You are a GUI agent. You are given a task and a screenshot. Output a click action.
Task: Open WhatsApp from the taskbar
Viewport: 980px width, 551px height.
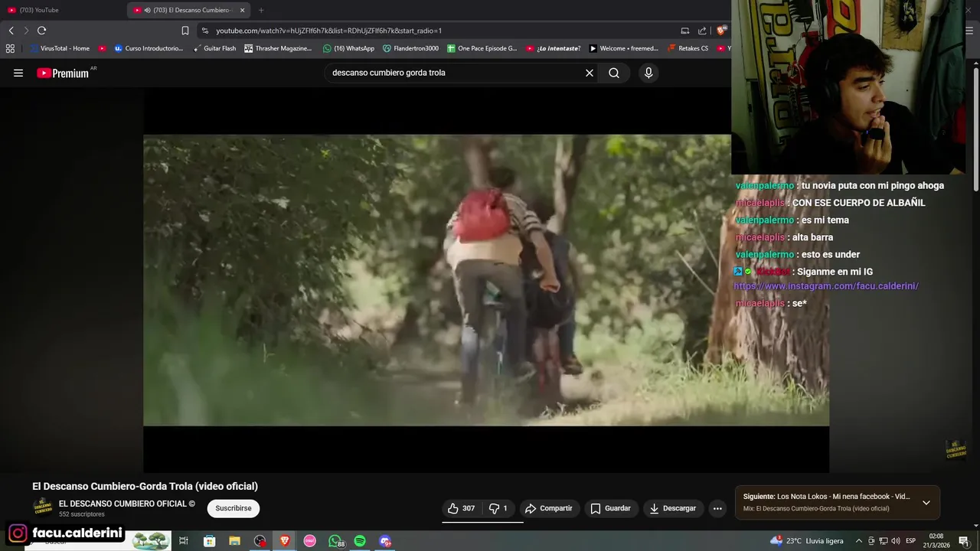335,541
